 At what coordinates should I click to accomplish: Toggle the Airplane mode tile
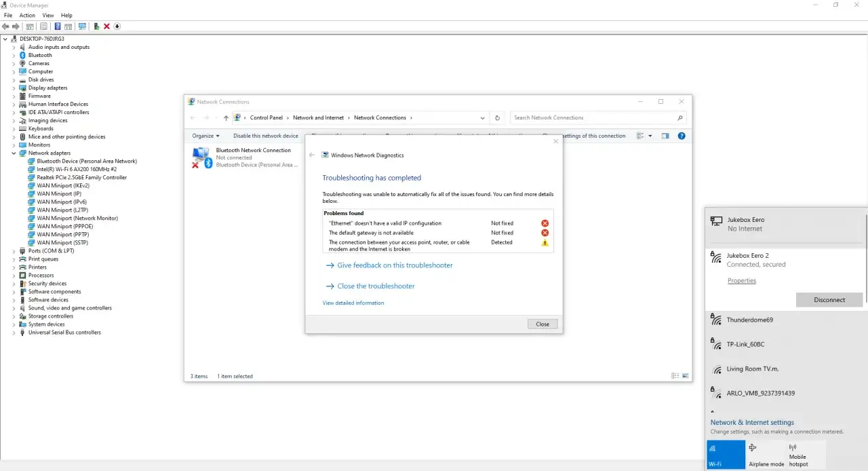pos(765,454)
